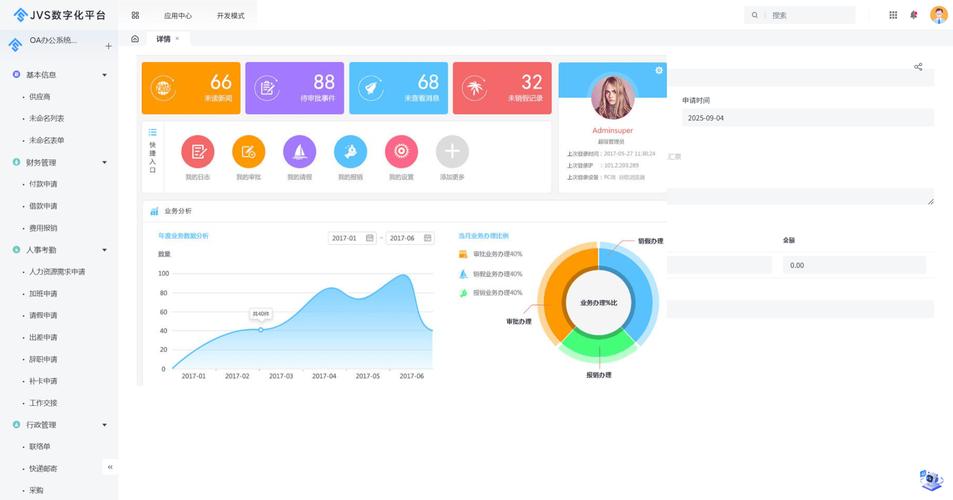
Task: Click the data point marker on line chart
Action: click(261, 330)
